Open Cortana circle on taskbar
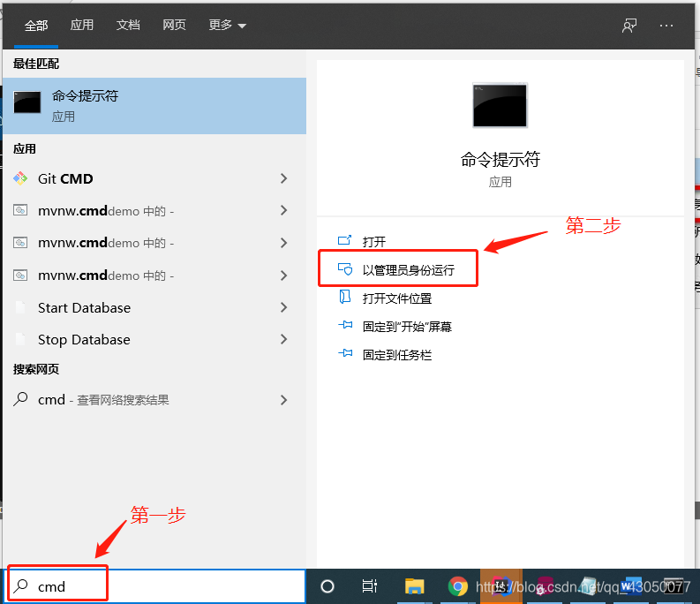Screen dimensions: 700x604 coord(327,586)
